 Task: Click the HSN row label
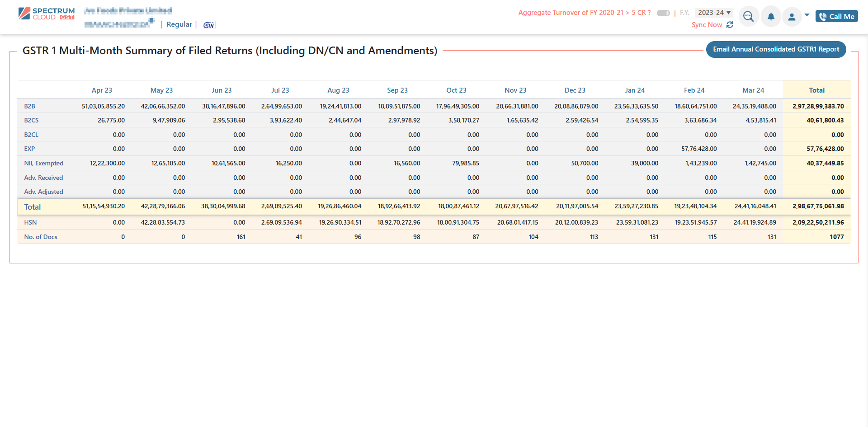click(x=30, y=222)
